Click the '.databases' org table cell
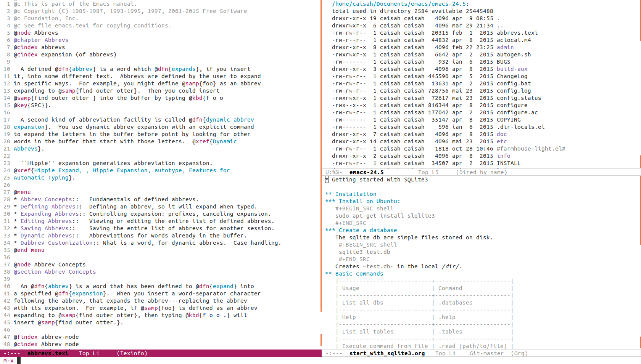Image resolution: width=641 pixels, height=364 pixels. click(x=455, y=303)
